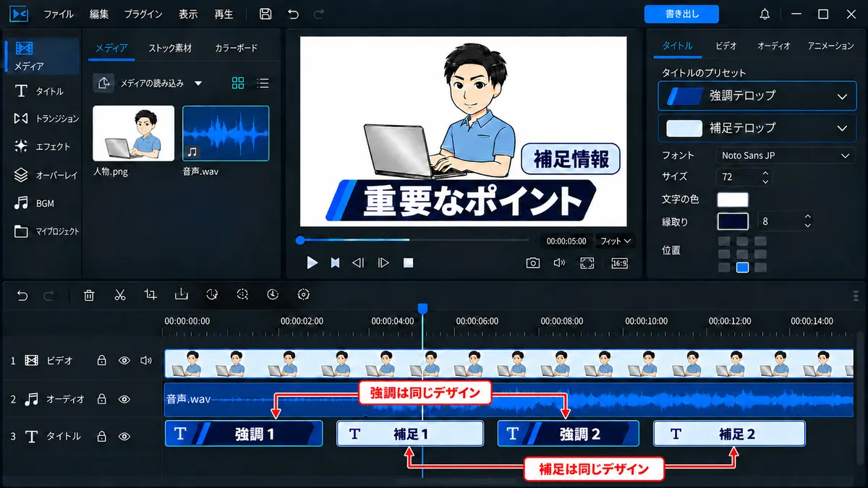868x488 pixels.
Task: Open メディアの読み込み dropdown arrow
Action: coord(198,83)
